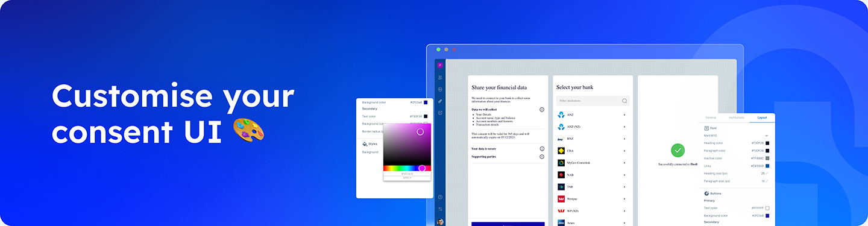Click the NAB bank icon
The image size is (868, 226).
(561, 175)
